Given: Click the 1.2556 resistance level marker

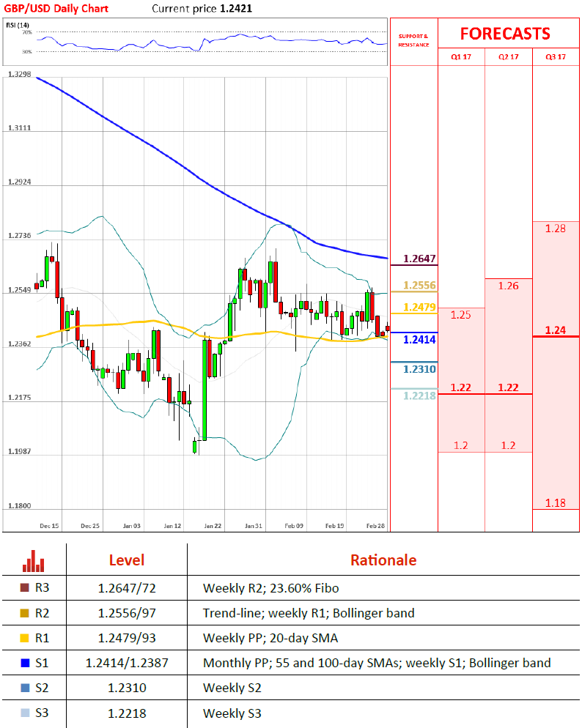Looking at the screenshot, I should [x=419, y=285].
